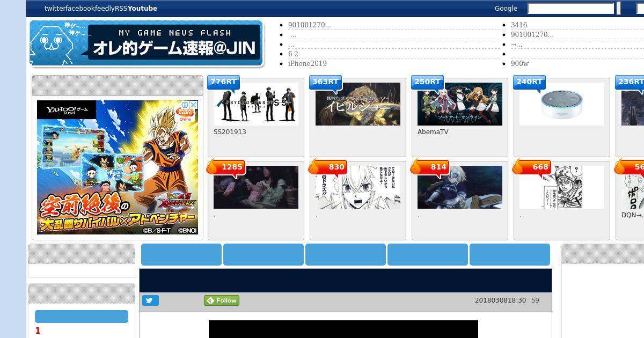This screenshot has height=338, width=644.
Task: Open the facebook link in top bar
Action: pos(80,9)
